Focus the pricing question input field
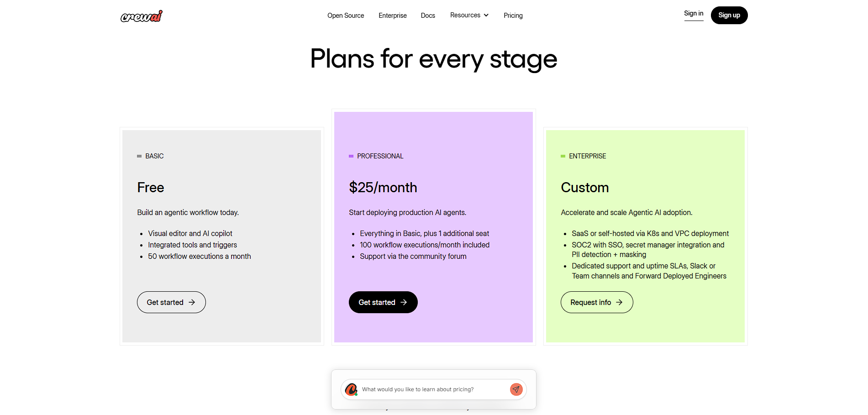Screen dimensions: 868x415 tap(431, 389)
